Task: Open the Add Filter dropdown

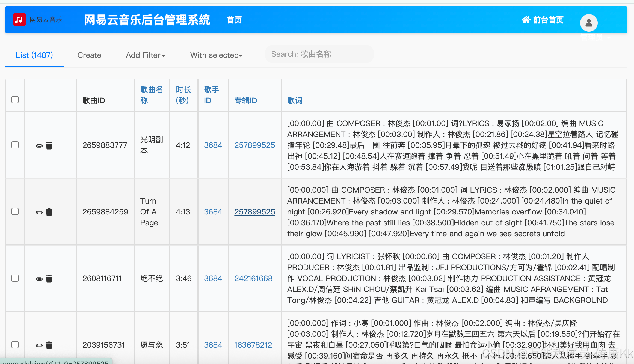Action: 146,55
